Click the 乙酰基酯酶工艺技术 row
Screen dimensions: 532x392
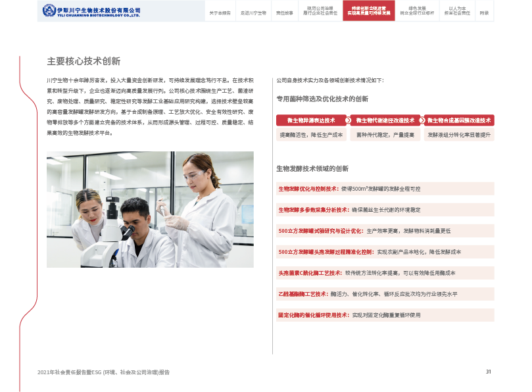[385, 294]
